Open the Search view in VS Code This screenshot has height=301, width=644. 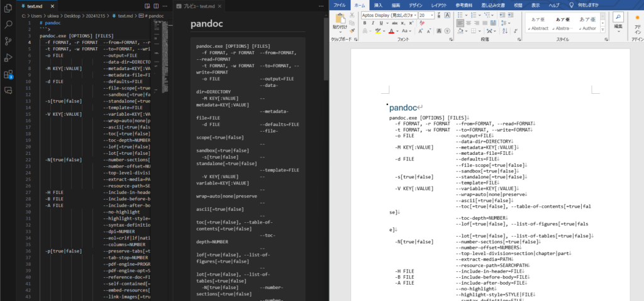coord(8,25)
